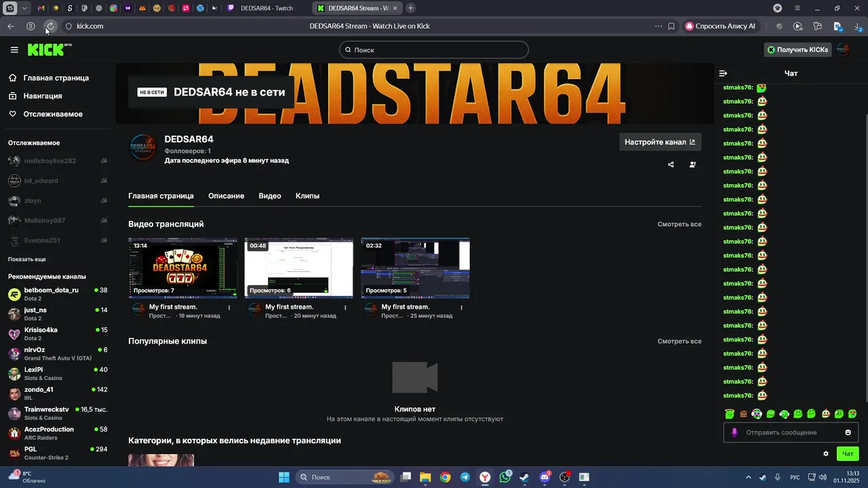Viewport: 868px width, 488px height.
Task: Open the emoji picker in message box
Action: pyautogui.click(x=848, y=432)
